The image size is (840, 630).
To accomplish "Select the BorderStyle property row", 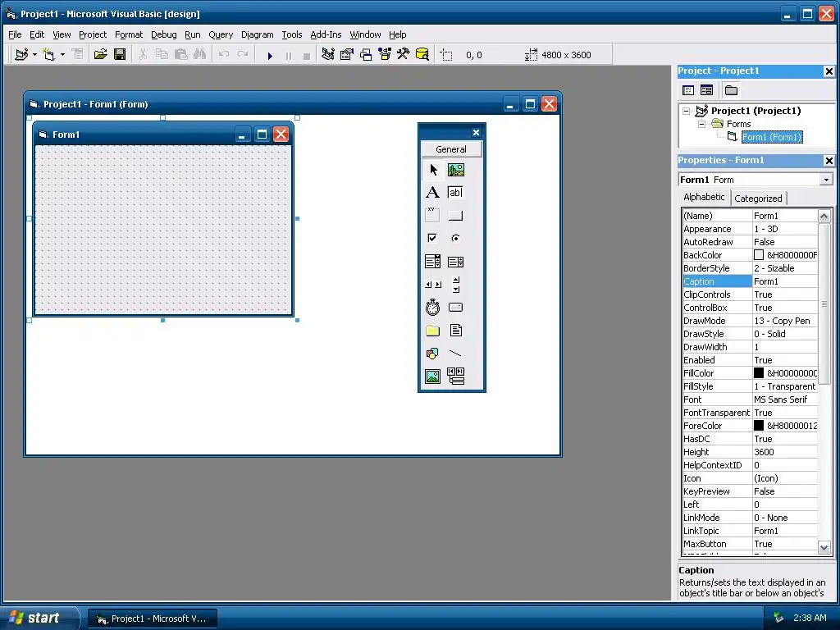I will coord(750,268).
